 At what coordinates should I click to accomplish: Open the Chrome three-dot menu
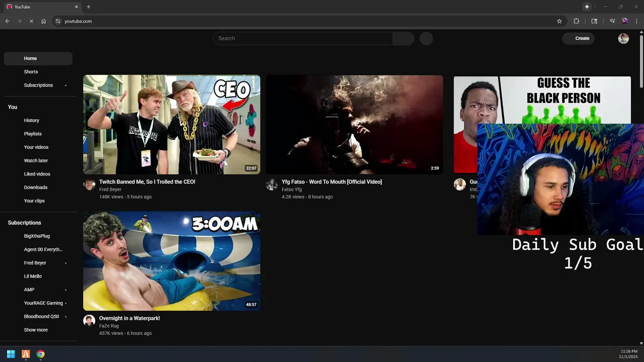636,21
